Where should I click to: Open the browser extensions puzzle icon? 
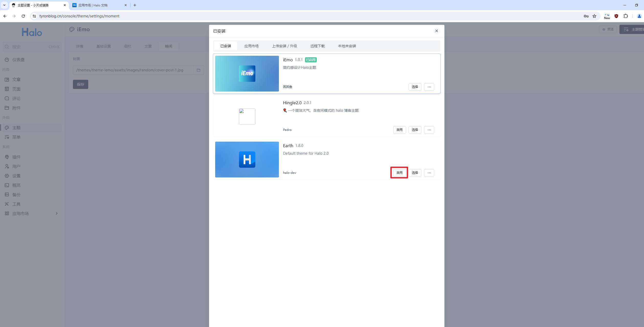coord(626,16)
